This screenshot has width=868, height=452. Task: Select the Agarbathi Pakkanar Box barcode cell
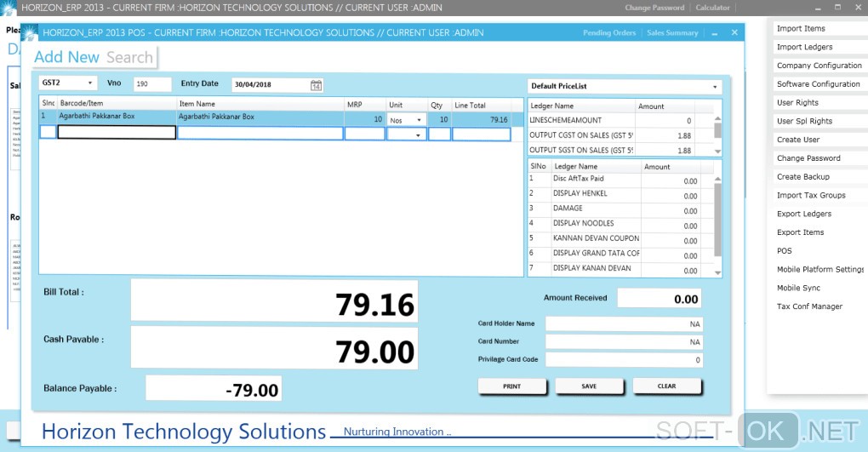[117, 117]
